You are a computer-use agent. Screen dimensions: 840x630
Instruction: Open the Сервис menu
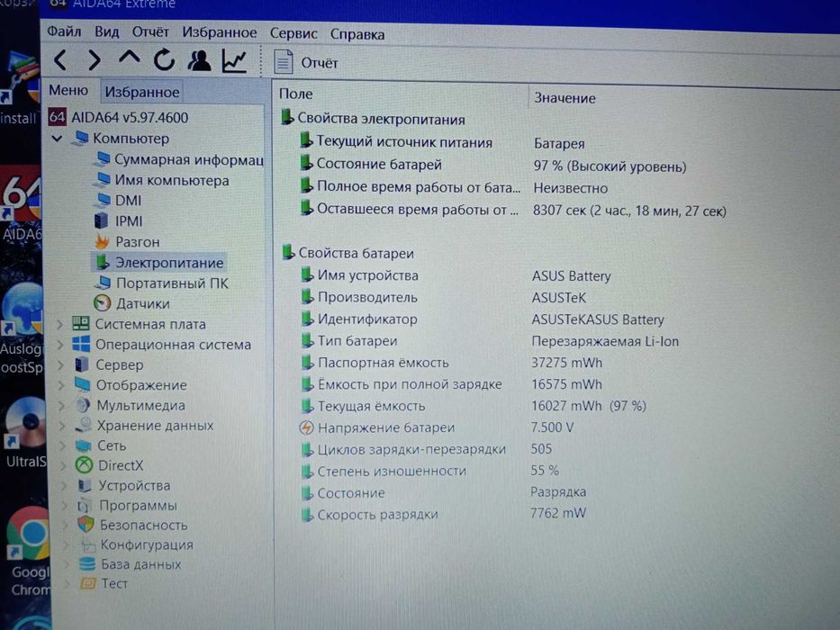294,33
